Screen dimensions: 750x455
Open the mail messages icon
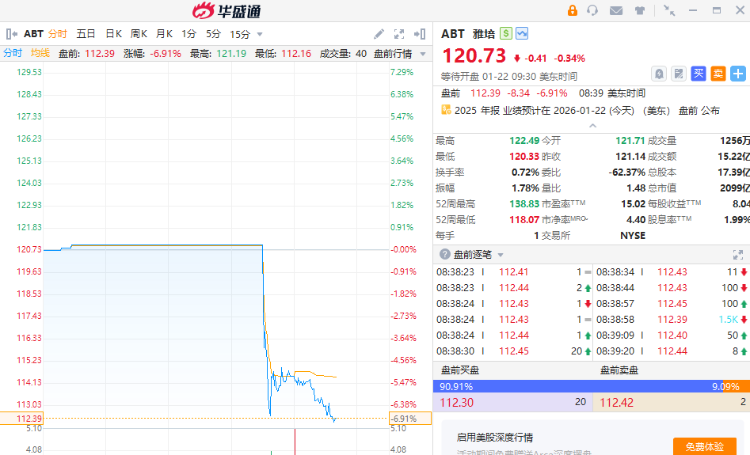click(x=616, y=11)
